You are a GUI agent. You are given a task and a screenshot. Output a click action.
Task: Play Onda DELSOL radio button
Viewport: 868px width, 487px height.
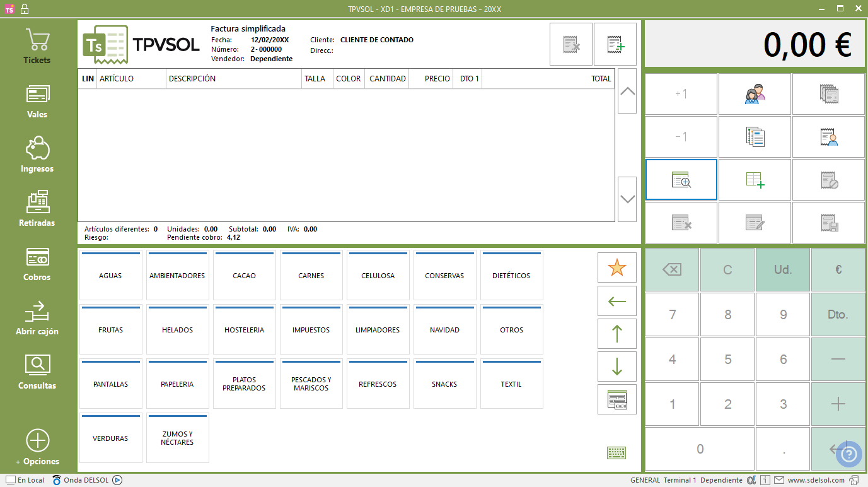click(x=117, y=480)
